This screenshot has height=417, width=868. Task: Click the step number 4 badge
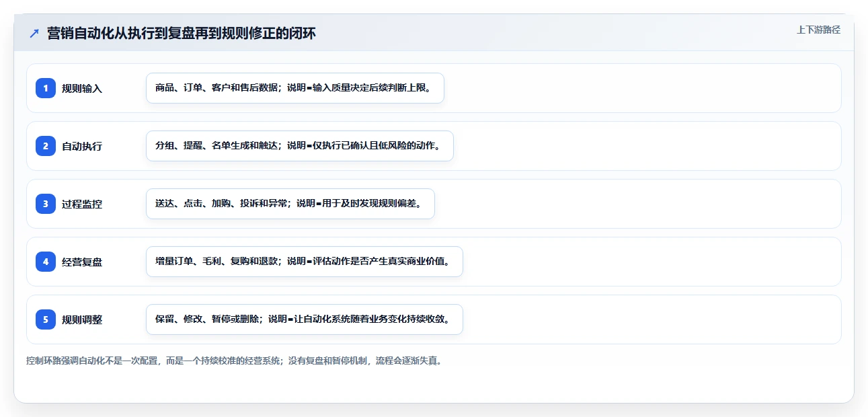point(46,261)
